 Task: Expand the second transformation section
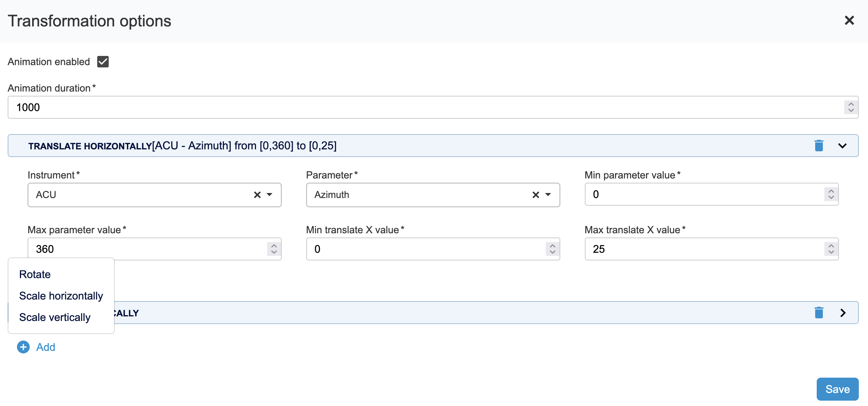pos(842,313)
